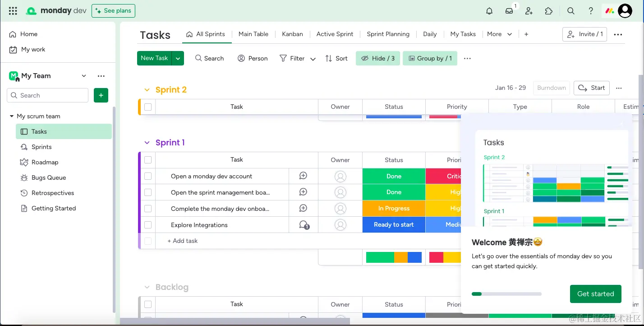This screenshot has height=326, width=644.
Task: Click Get started in welcome popup
Action: 596,294
